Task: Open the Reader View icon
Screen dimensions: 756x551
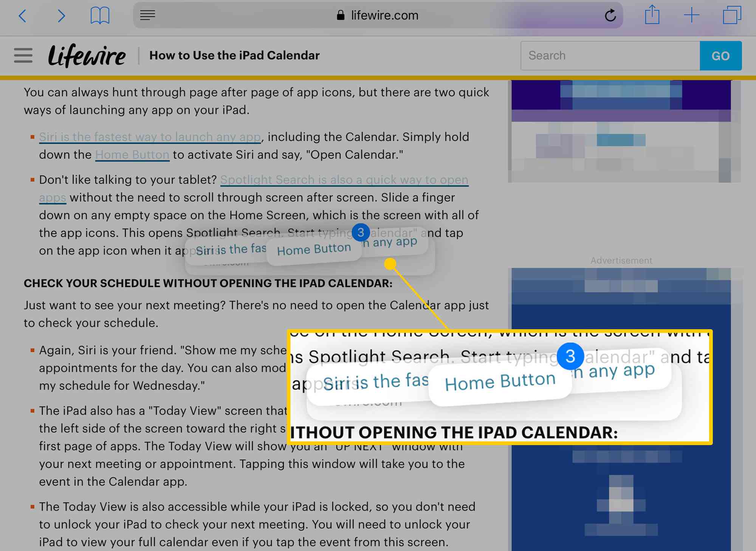Action: (147, 15)
